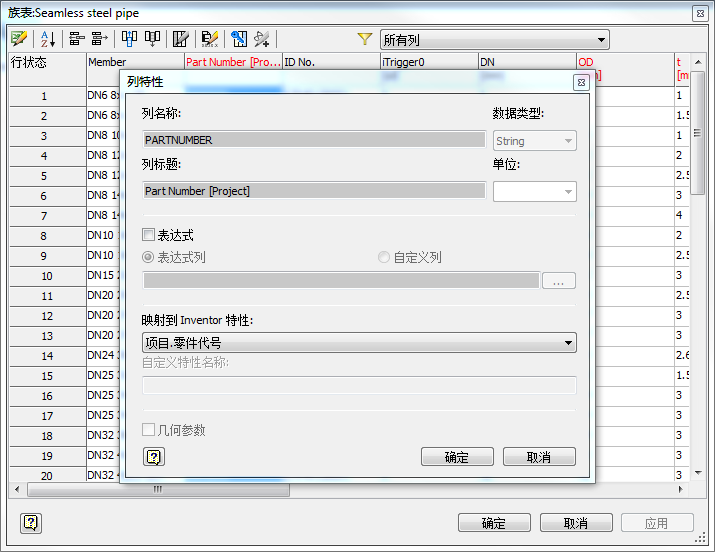Click 取消 in the family table window
Image resolution: width=715 pixels, height=552 pixels.
[x=576, y=523]
